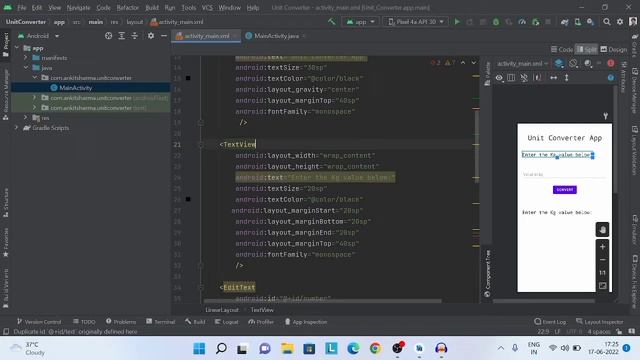Image resolution: width=640 pixels, height=360 pixels.
Task: Expand the res folder
Action: click(x=26, y=118)
